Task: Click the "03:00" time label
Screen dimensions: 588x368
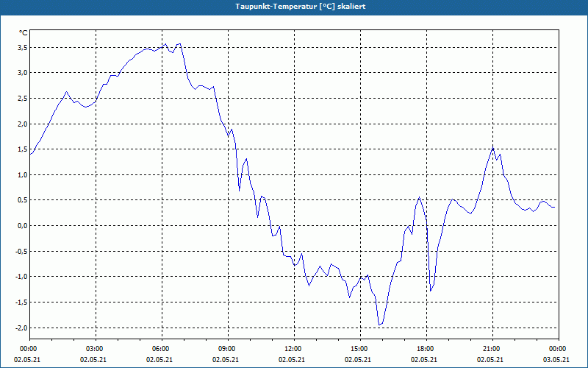Action: pos(96,349)
